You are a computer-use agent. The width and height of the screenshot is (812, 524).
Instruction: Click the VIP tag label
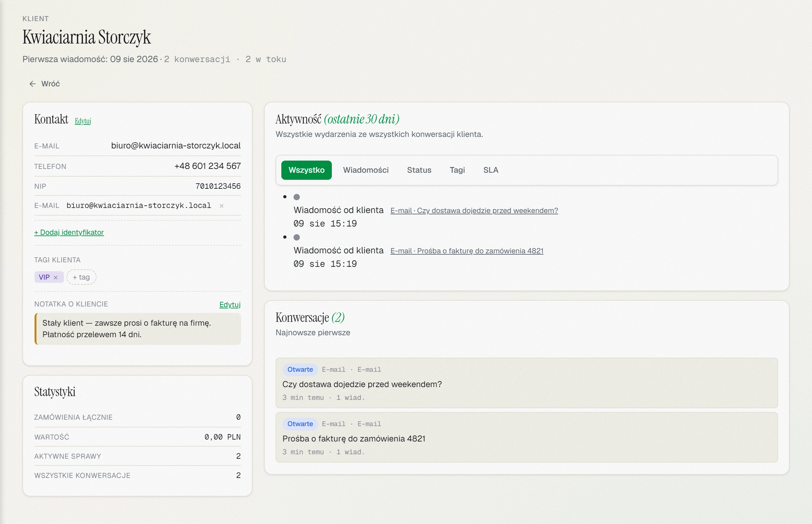[44, 277]
